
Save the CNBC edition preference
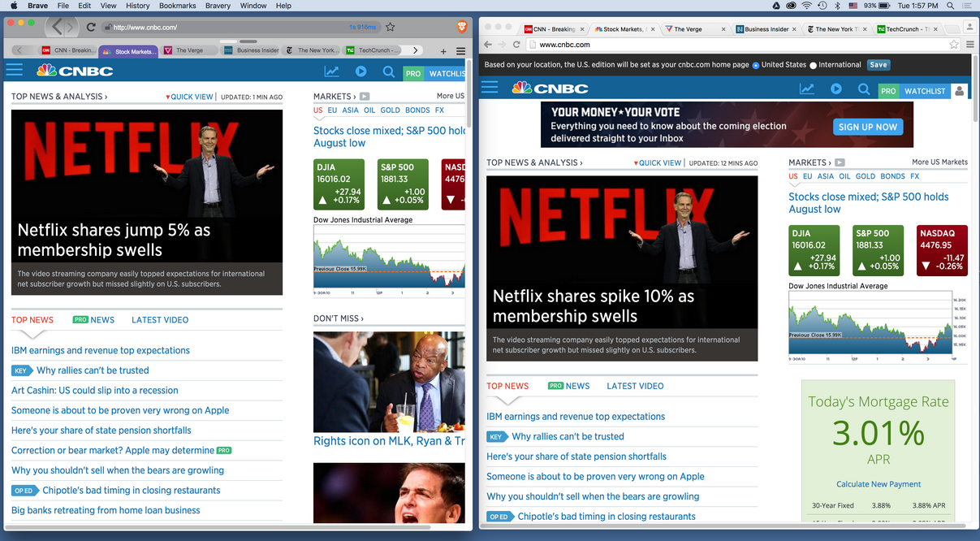click(878, 65)
